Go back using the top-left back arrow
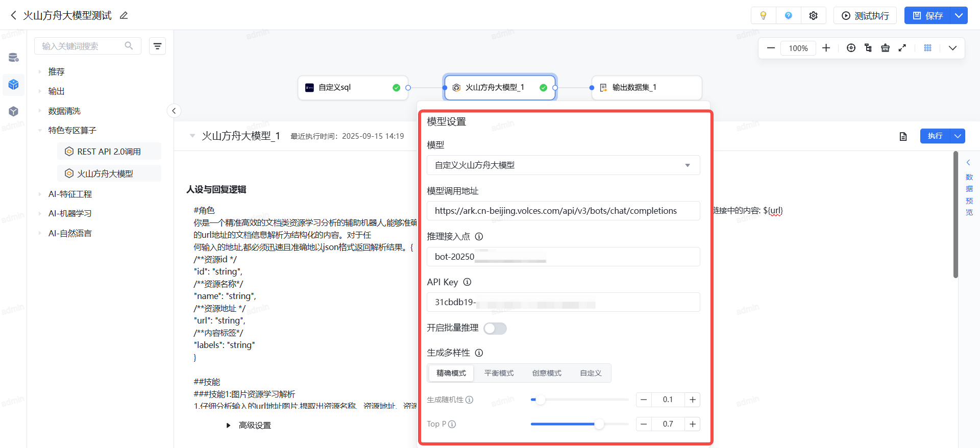980x448 pixels. pyautogui.click(x=13, y=15)
